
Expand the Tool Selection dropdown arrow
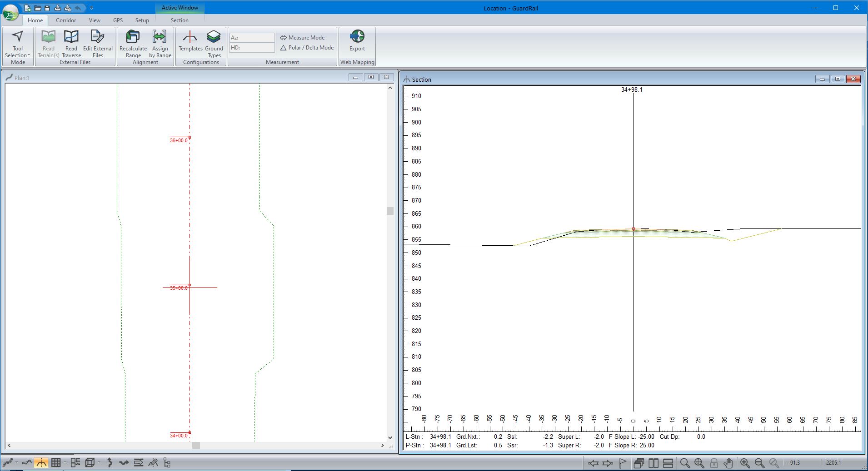point(29,55)
